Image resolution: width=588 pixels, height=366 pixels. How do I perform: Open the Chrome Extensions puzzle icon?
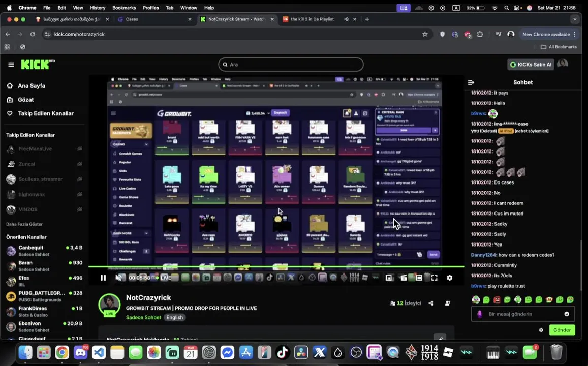tap(480, 34)
